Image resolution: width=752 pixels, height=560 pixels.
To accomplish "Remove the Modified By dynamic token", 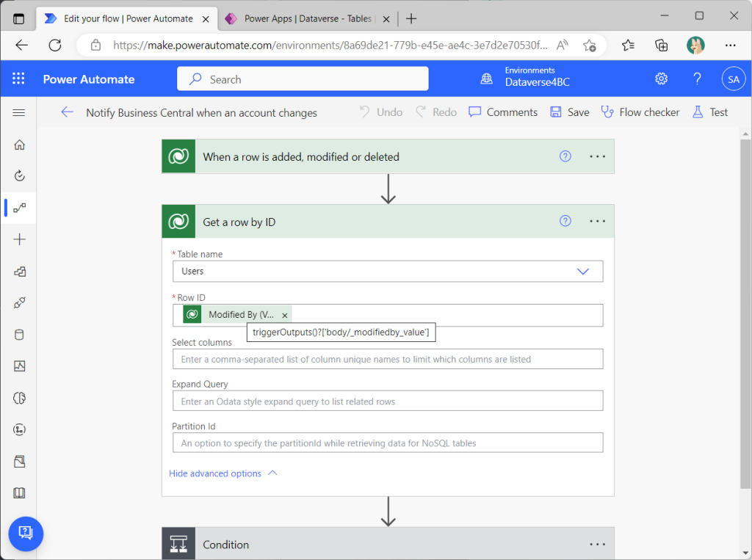I will pyautogui.click(x=285, y=316).
